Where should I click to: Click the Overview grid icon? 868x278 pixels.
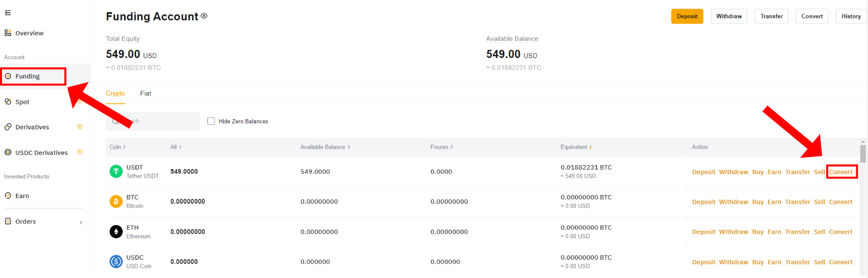coord(8,33)
